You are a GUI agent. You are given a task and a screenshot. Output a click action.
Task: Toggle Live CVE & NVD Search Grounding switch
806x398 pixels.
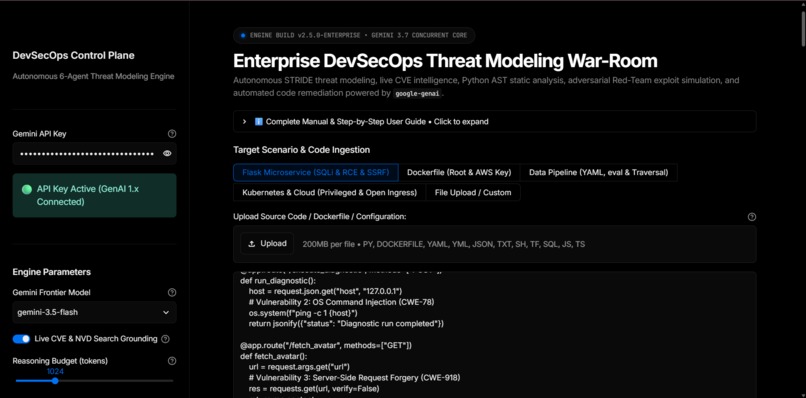(x=22, y=339)
